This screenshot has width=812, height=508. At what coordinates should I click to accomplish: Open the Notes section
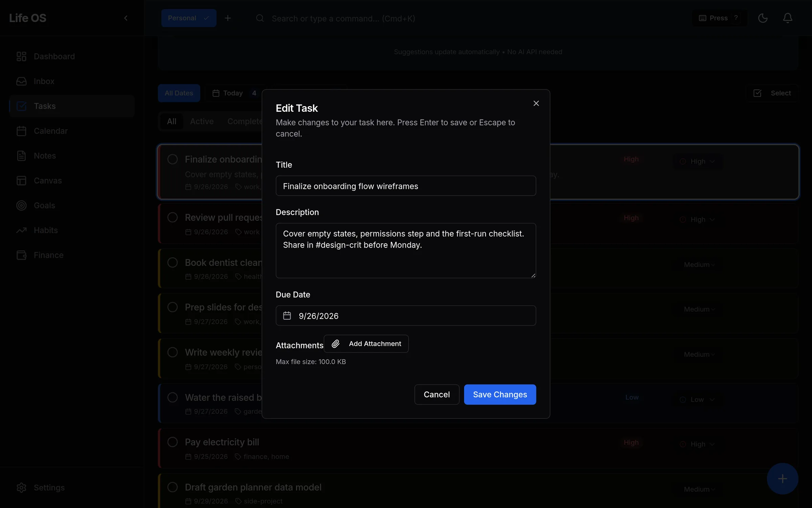pyautogui.click(x=72, y=156)
